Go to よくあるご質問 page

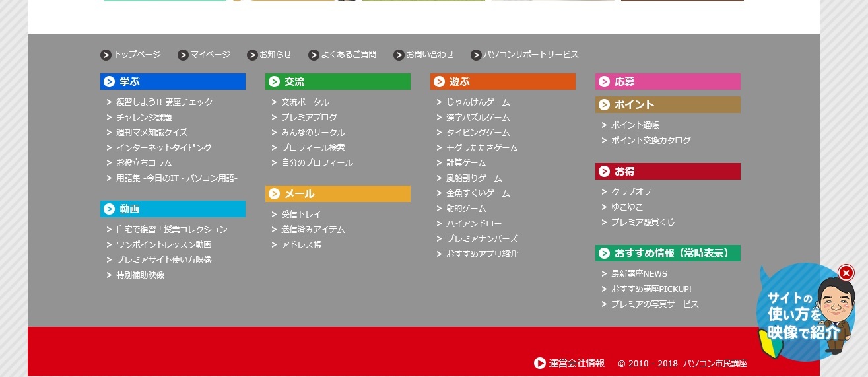pyautogui.click(x=349, y=55)
